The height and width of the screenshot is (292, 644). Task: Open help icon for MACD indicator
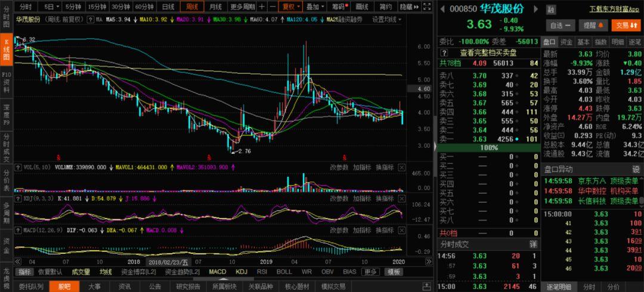click(x=18, y=231)
